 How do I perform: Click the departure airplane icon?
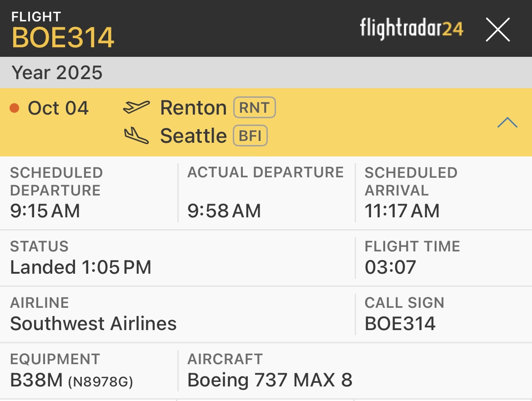[x=136, y=108]
